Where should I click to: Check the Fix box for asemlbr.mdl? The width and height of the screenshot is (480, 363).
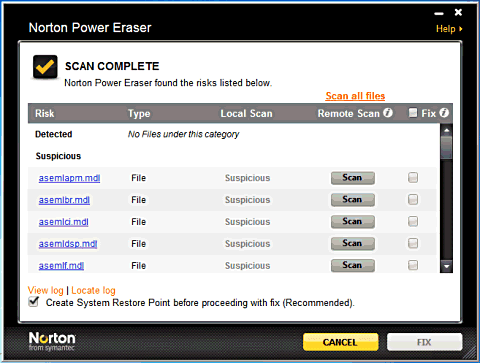pyautogui.click(x=413, y=199)
